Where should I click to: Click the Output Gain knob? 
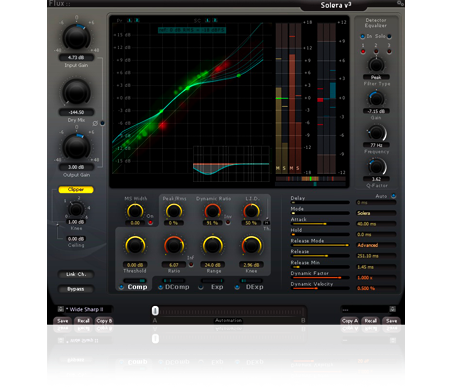(x=76, y=147)
